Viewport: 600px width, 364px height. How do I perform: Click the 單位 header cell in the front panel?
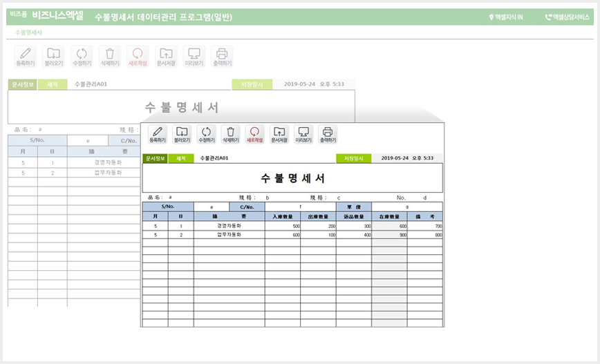click(354, 207)
